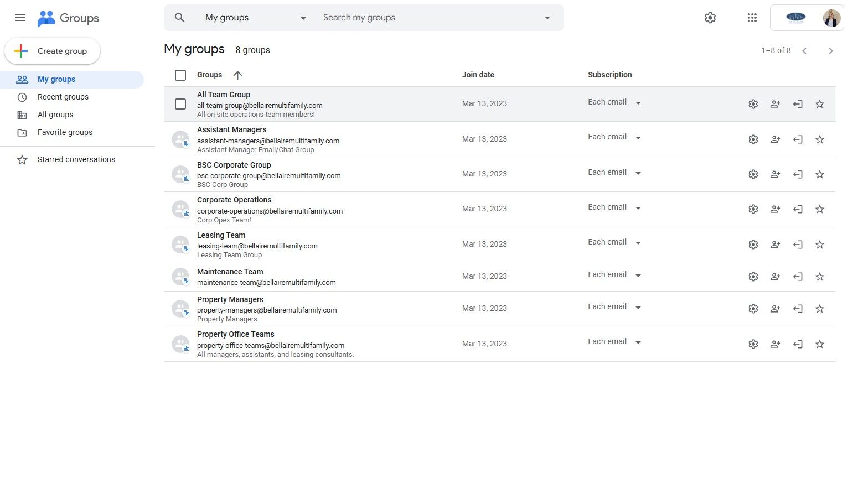Screen dimensions: 853x504
Task: Change Leasing Team subscription dropdown
Action: click(614, 242)
